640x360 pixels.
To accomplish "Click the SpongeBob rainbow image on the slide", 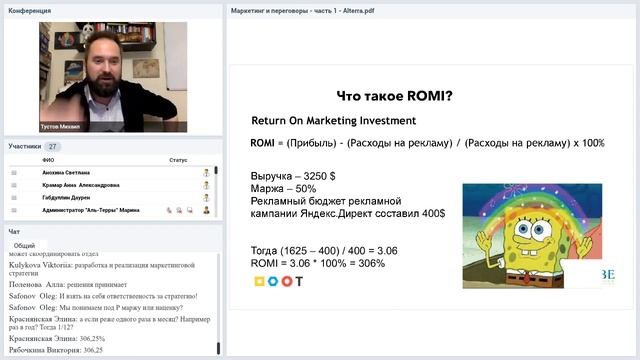I will (532, 236).
